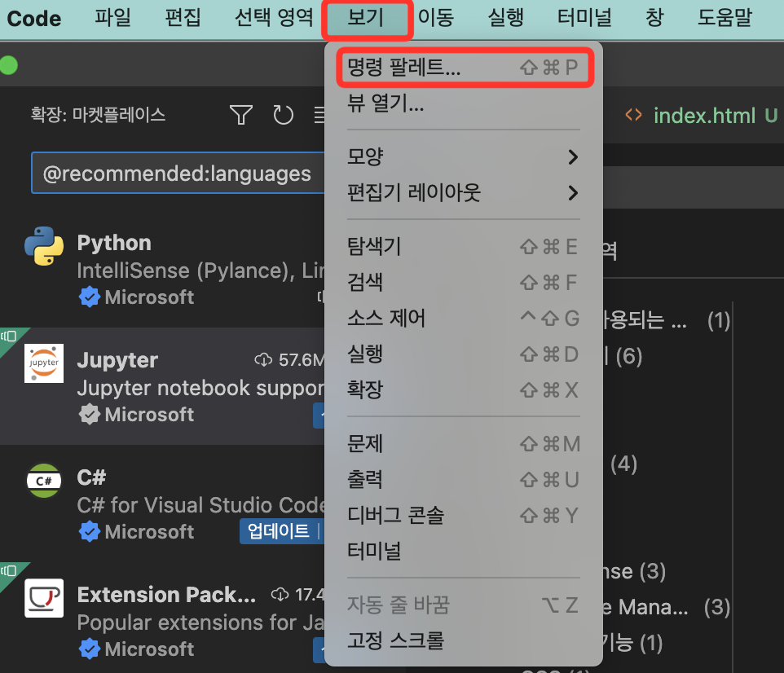
Task: Select 탐색기 in the 보기 menu
Action: pyautogui.click(x=463, y=247)
